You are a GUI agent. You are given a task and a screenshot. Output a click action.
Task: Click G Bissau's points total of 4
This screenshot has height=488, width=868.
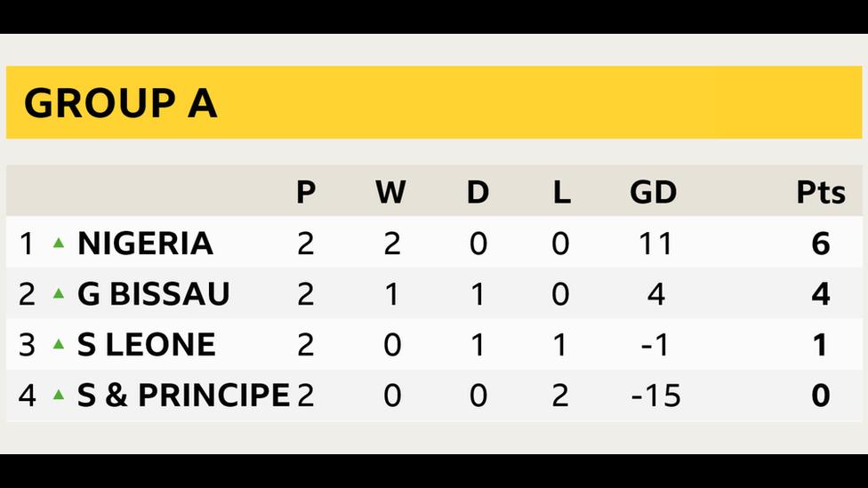point(820,293)
